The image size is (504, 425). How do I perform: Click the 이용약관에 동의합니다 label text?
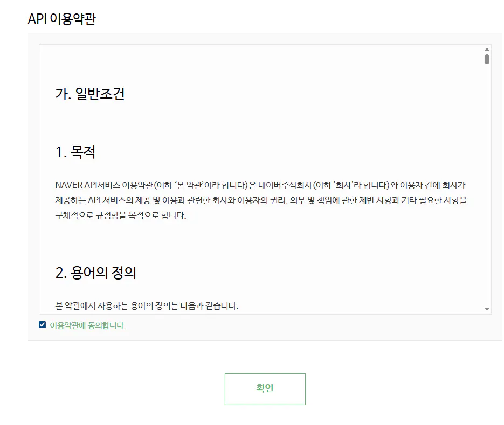click(x=87, y=325)
